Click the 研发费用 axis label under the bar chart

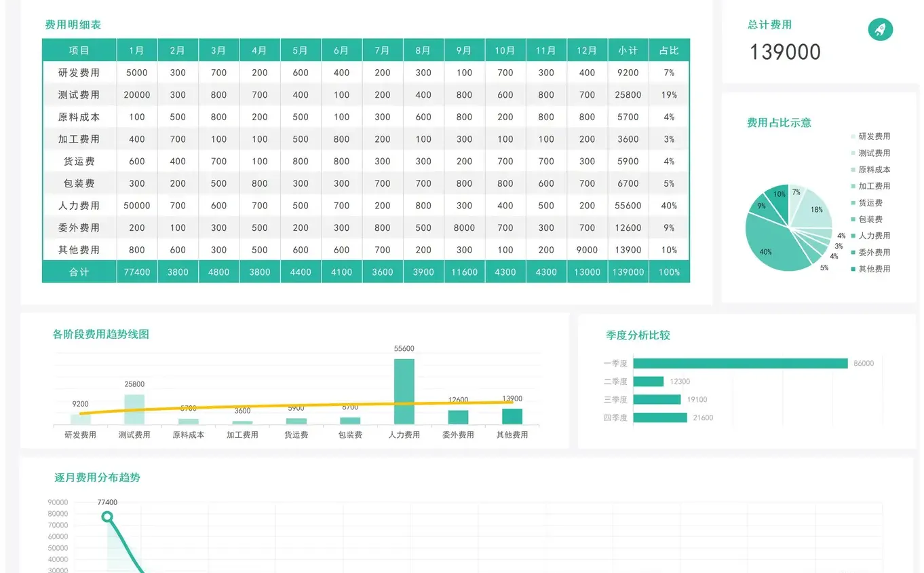(x=80, y=435)
